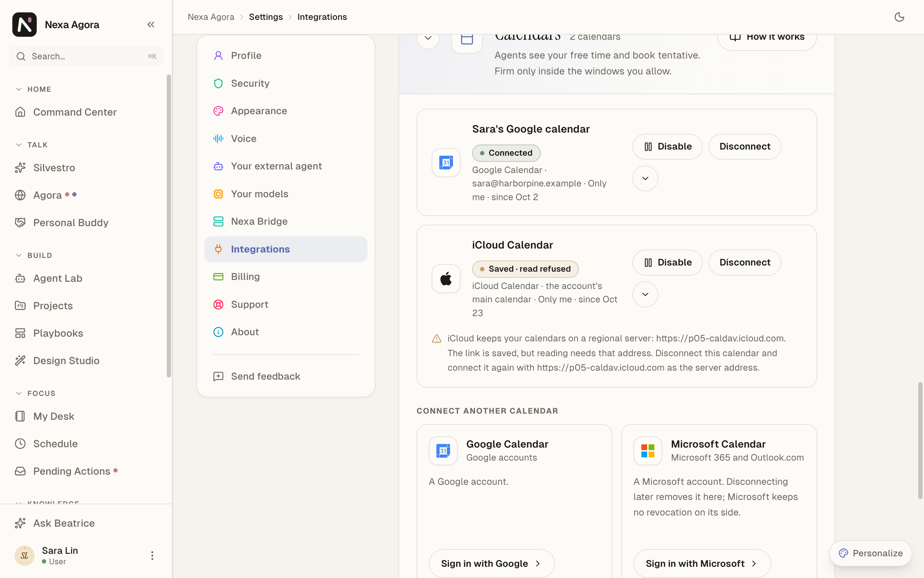Open My Desk notebook icon
The height and width of the screenshot is (578, 924).
pos(20,416)
